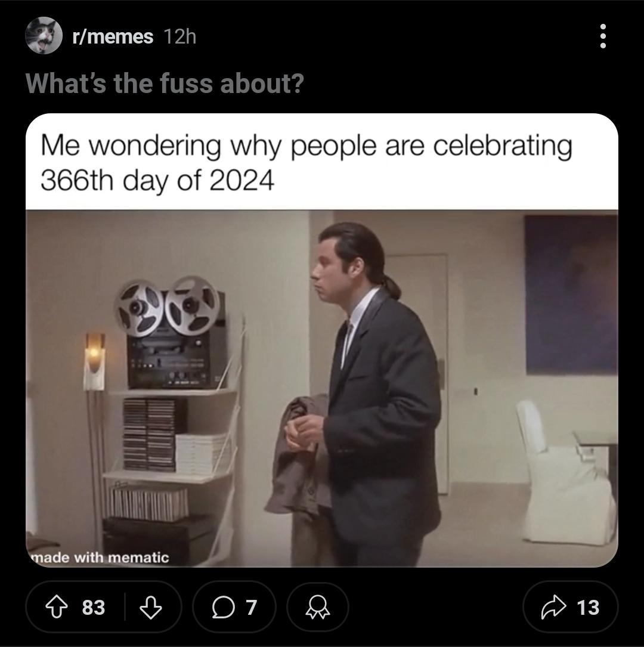Downvote the post
Viewport: 644px width, 647px height.
click(151, 608)
